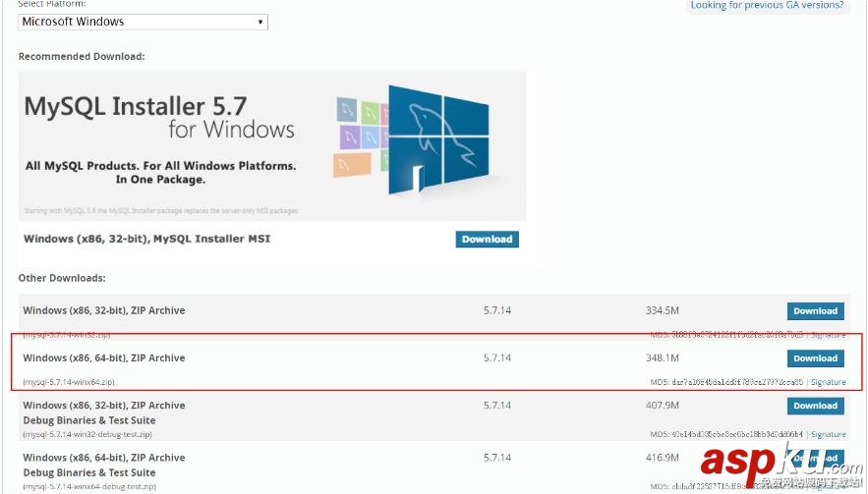Select 'Windows (x86, 32-bit), MySQL Installer MSI' text
Screen dimensions: 868x494
(146, 239)
